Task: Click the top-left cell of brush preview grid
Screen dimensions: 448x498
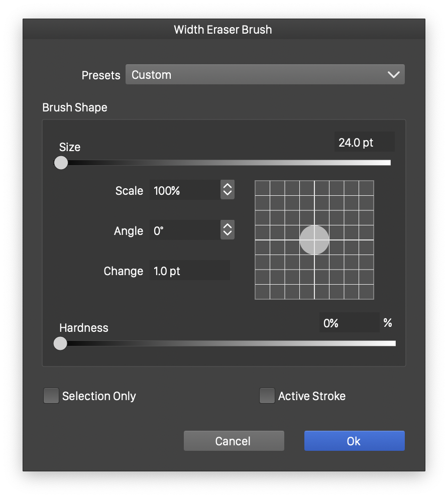Action: (263, 188)
